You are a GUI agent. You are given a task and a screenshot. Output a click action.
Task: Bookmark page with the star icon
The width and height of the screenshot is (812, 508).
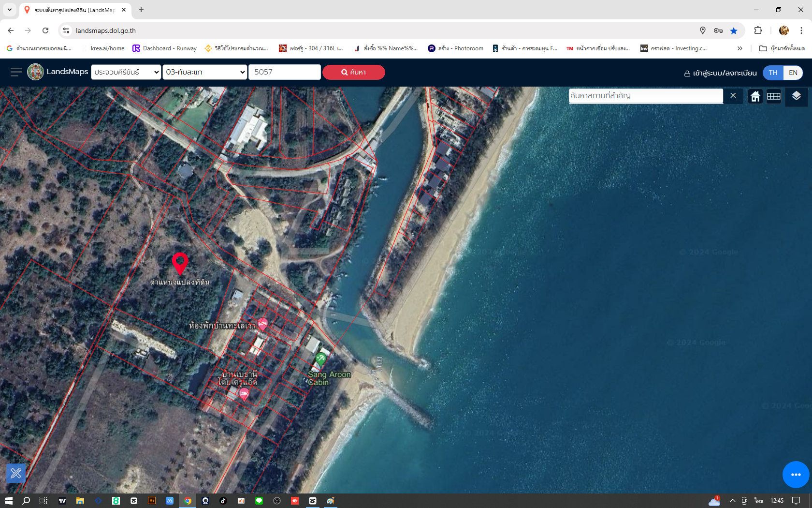click(733, 30)
